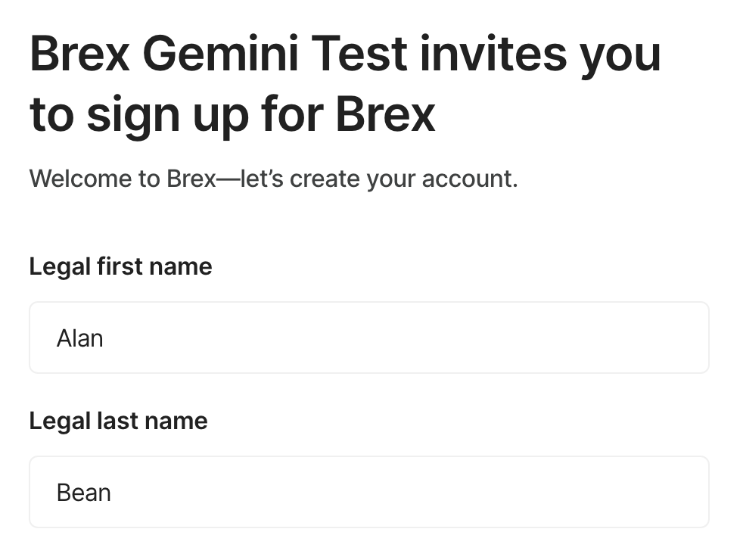Activate the topmost text input on the form

pos(369,338)
